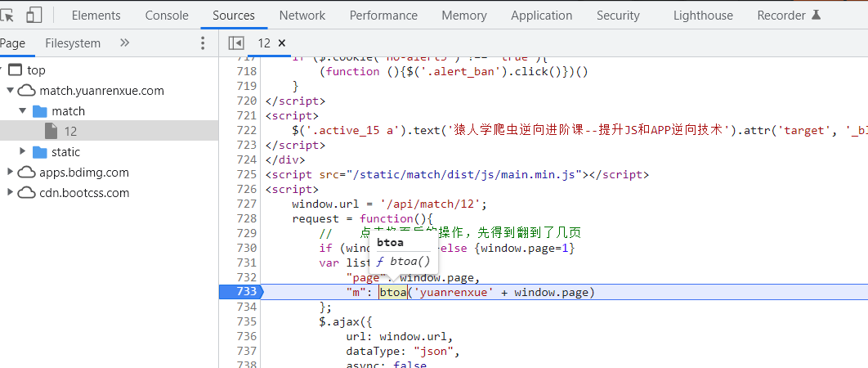The height and width of the screenshot is (368, 868).
Task: Activate the inspect element picker icon
Action: 7,16
